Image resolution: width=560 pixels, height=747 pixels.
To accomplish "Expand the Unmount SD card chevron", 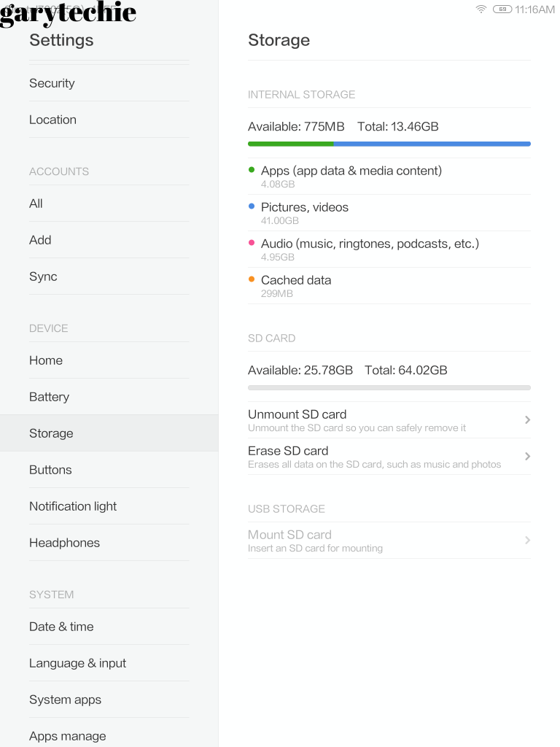I will 527,419.
